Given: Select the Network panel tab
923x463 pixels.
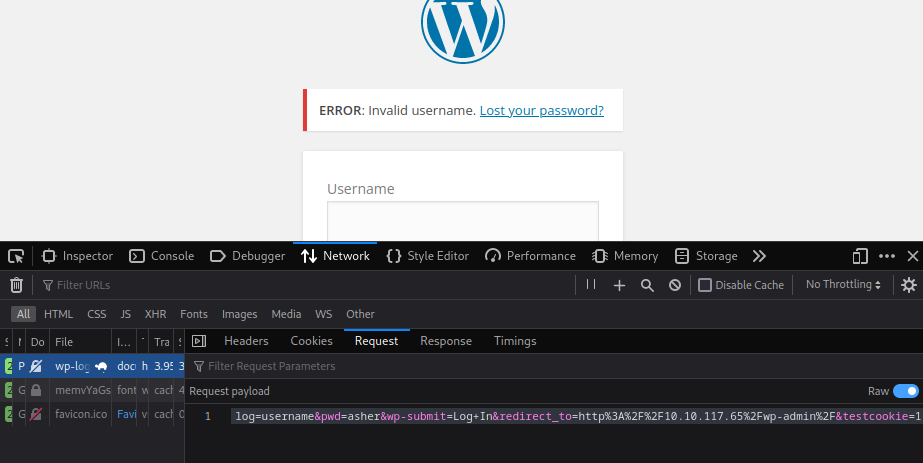Looking at the screenshot, I should [x=335, y=256].
